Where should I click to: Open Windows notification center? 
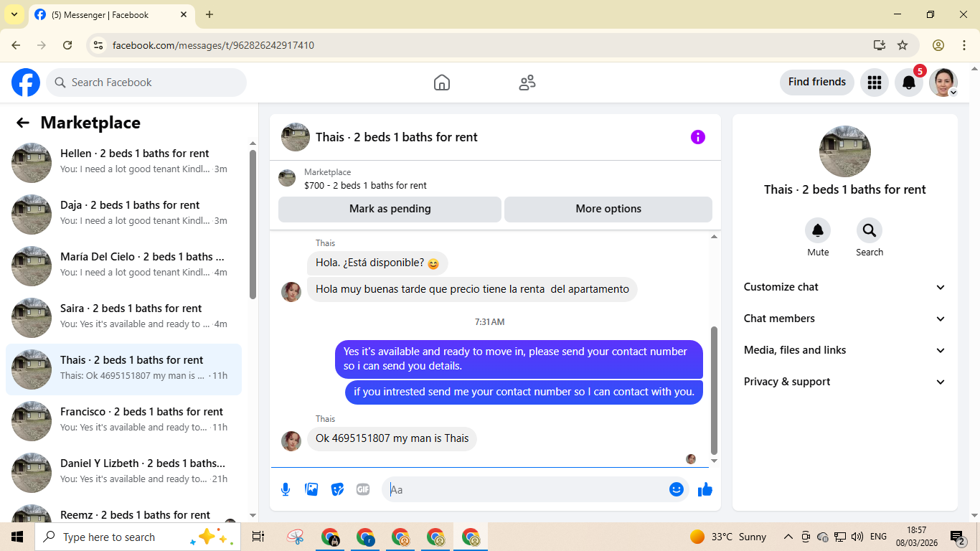pos(957,537)
